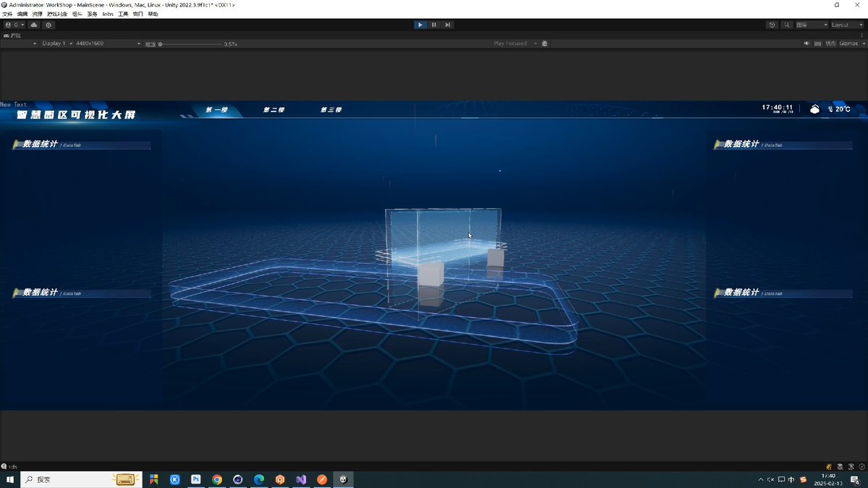Image resolution: width=868 pixels, height=488 pixels.
Task: Select the 第一楼 floor tab in game
Action: [216, 110]
